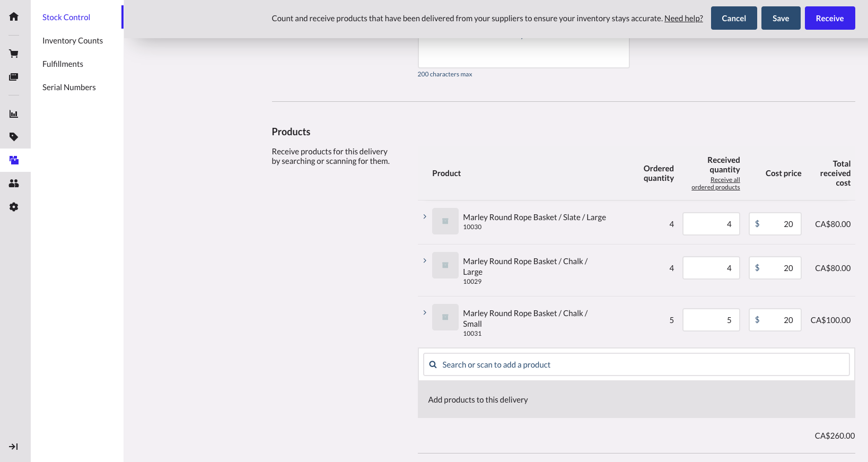
Task: Click the Receive button
Action: [x=829, y=18]
